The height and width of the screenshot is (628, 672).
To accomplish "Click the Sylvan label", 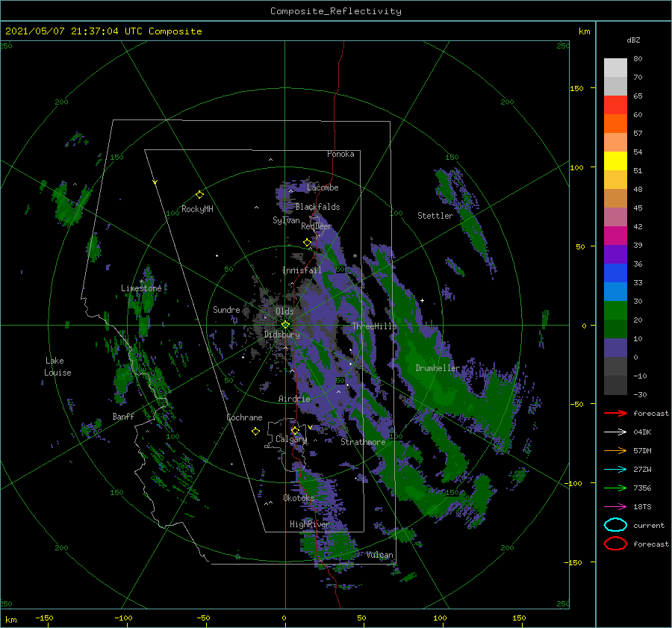I will pyautogui.click(x=286, y=220).
